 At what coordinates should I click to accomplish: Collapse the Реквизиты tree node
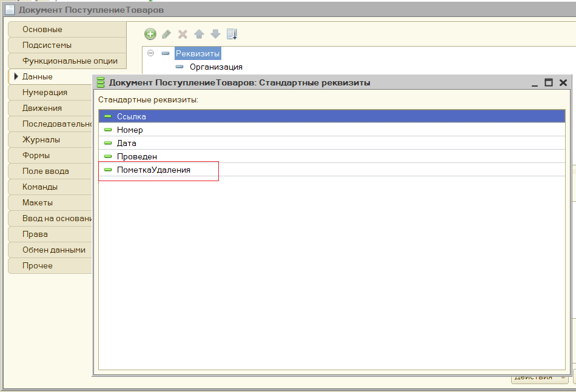(151, 53)
